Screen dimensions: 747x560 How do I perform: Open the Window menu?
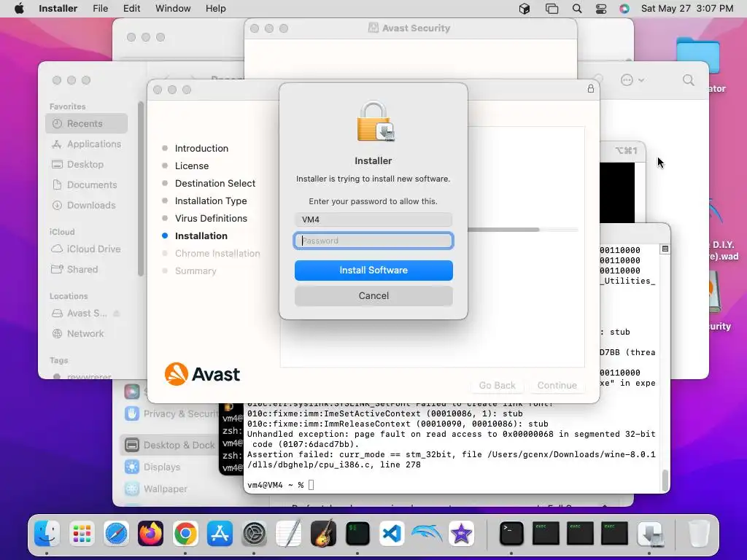pyautogui.click(x=173, y=9)
